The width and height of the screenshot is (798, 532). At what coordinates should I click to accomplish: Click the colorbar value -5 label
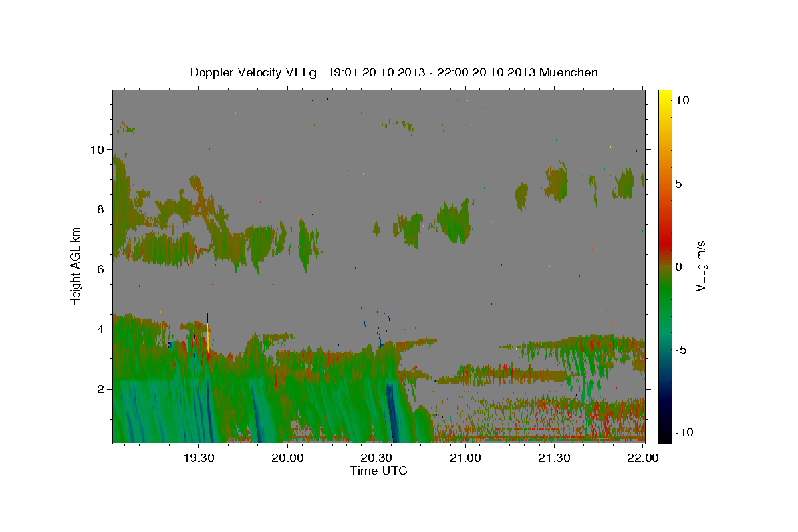tap(681, 350)
